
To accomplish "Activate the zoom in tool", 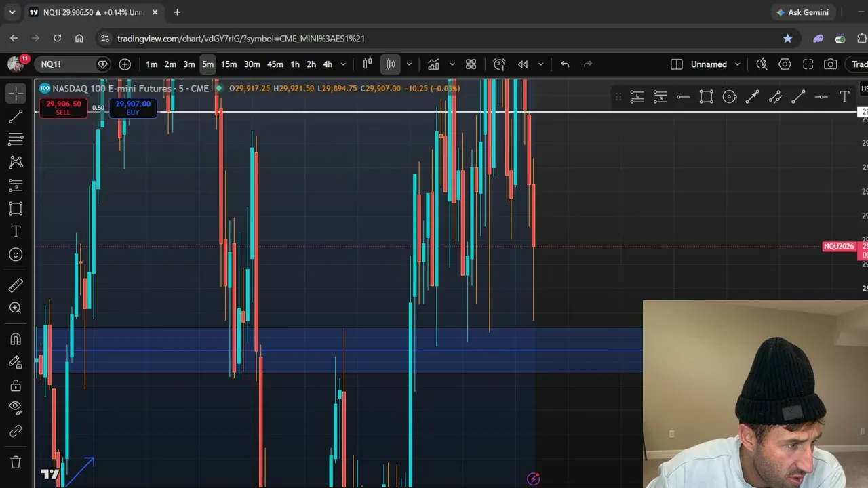I will tap(16, 308).
